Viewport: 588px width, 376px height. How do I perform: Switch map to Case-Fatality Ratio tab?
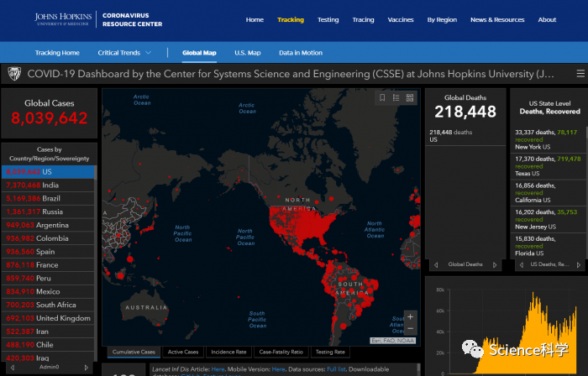pyautogui.click(x=281, y=352)
